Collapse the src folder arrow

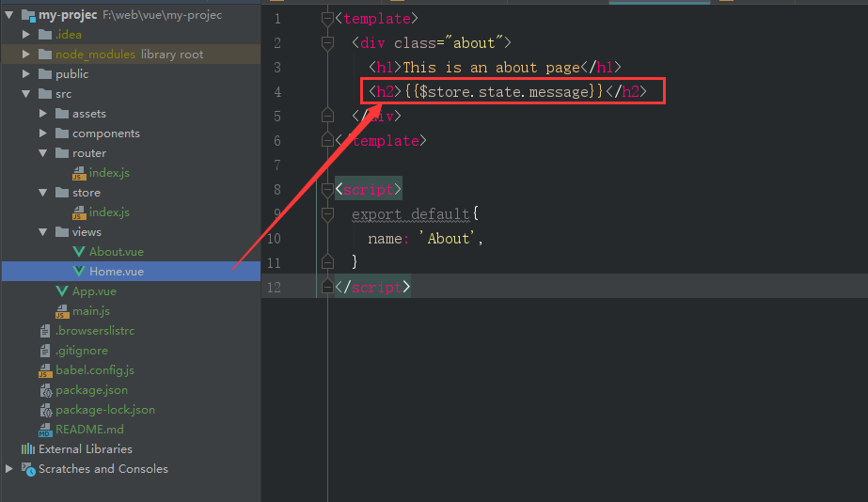pos(26,93)
